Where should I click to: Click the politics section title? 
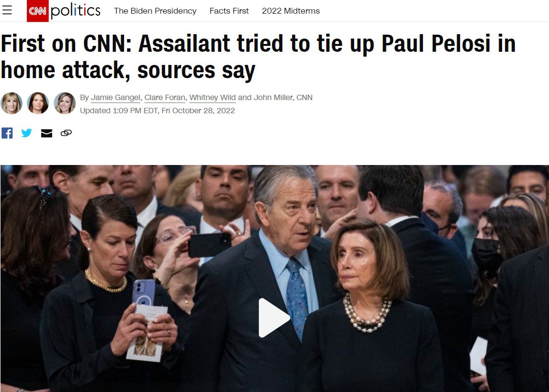click(76, 11)
